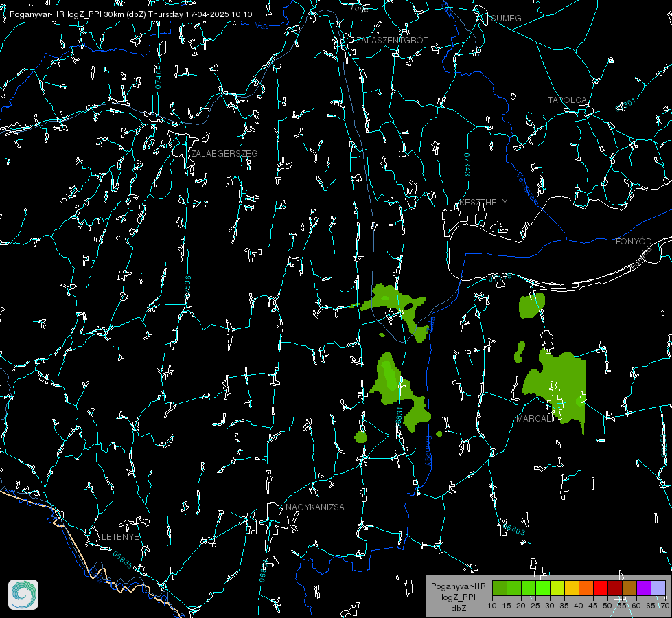The image size is (672, 618).
Task: Click the logZ_PPI label in the legend
Action: [x=458, y=597]
